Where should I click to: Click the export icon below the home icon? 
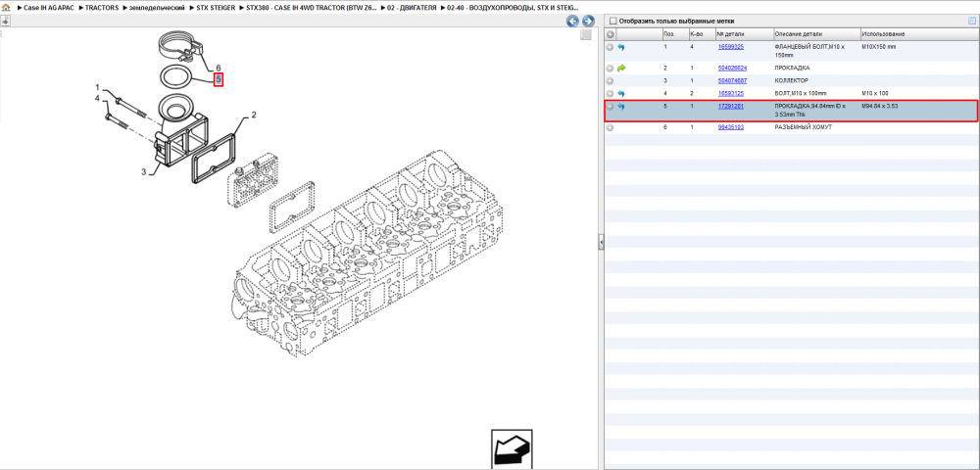click(5, 22)
